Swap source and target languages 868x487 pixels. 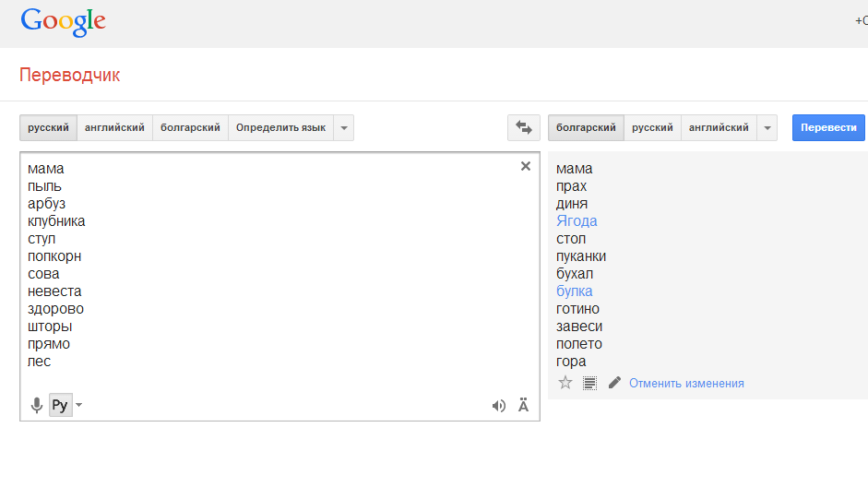[524, 128]
